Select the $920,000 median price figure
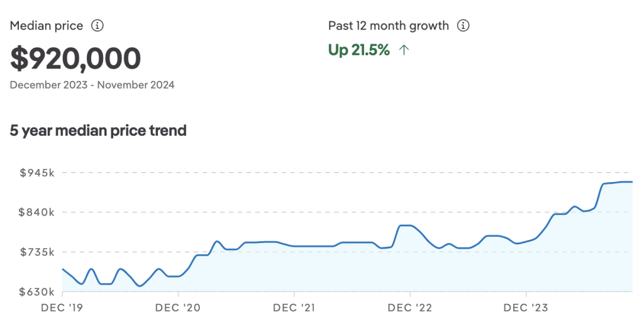 point(75,58)
